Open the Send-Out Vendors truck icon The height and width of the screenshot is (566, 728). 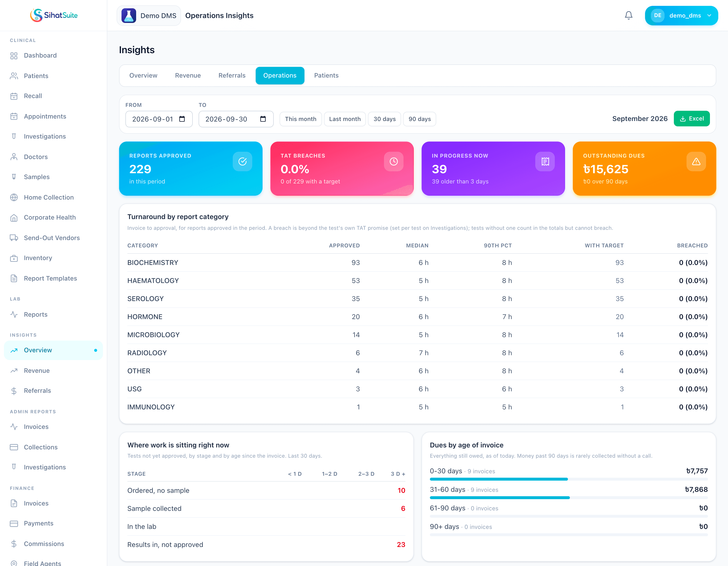14,238
